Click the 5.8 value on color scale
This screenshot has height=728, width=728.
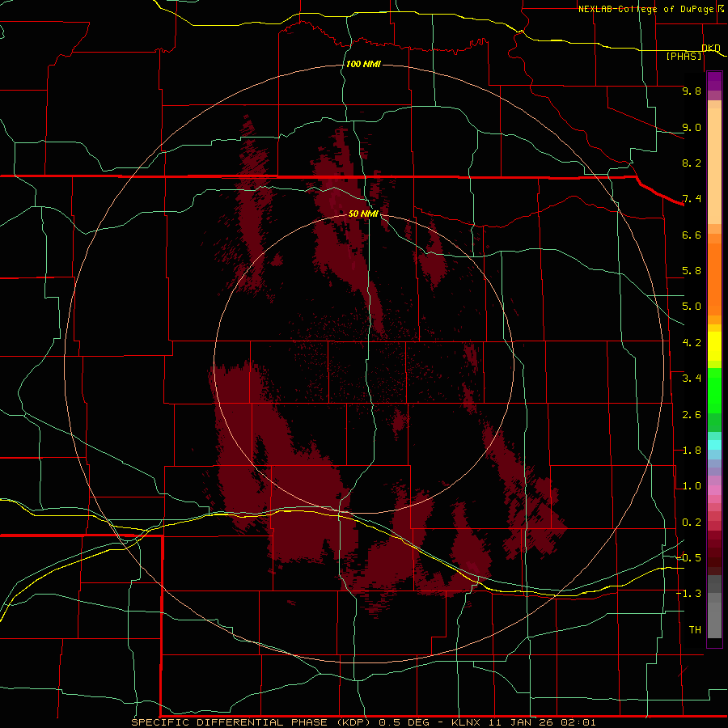692,271
